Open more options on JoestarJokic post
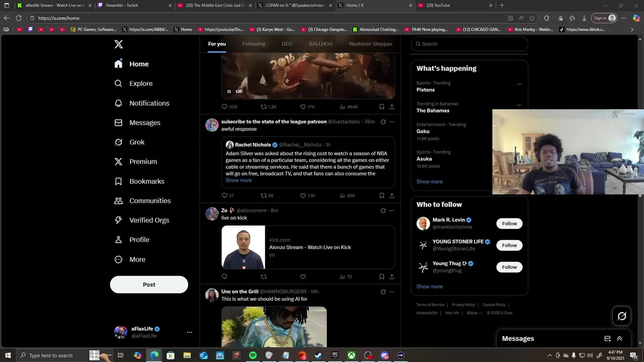This screenshot has height=362, width=644. 392,122
